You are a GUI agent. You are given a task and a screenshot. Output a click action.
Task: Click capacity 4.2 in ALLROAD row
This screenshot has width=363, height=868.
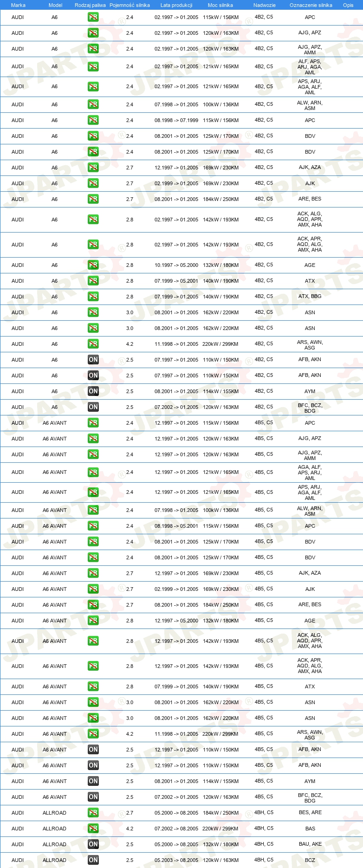130,829
